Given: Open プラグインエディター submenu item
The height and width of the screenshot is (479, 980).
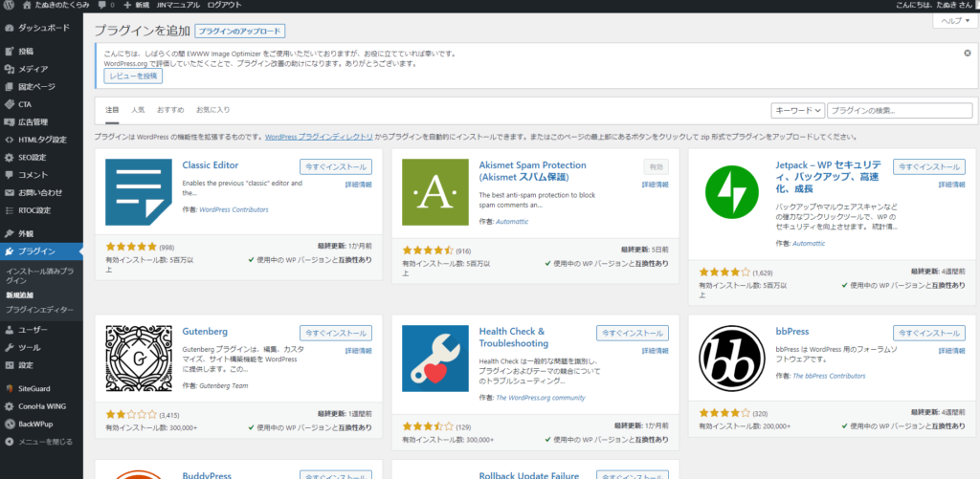Looking at the screenshot, I should [39, 310].
